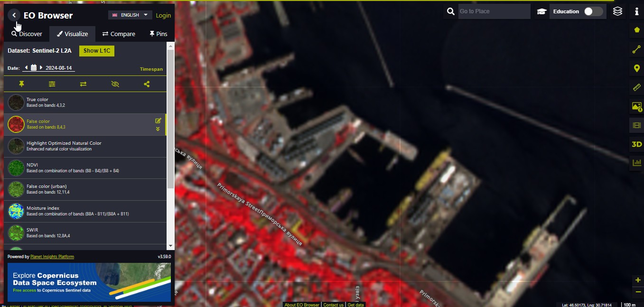
Task: Add a location marker pin
Action: 637,68
